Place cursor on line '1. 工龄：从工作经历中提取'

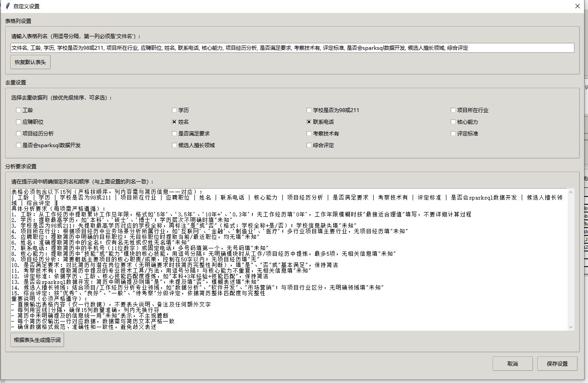click(x=242, y=214)
